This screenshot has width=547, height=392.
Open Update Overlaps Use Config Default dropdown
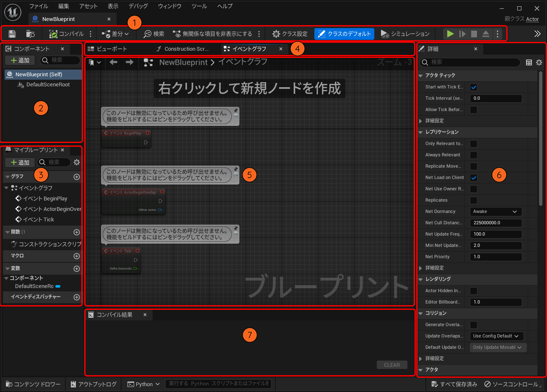pos(496,336)
